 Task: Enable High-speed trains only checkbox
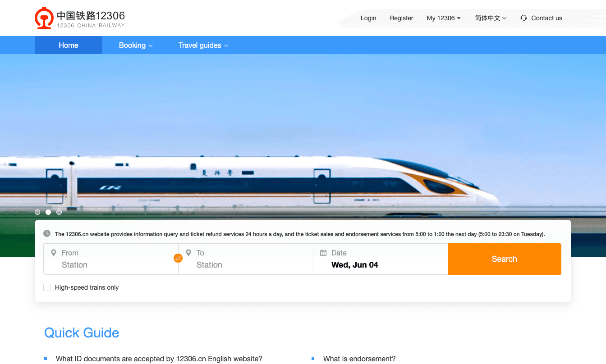[47, 287]
